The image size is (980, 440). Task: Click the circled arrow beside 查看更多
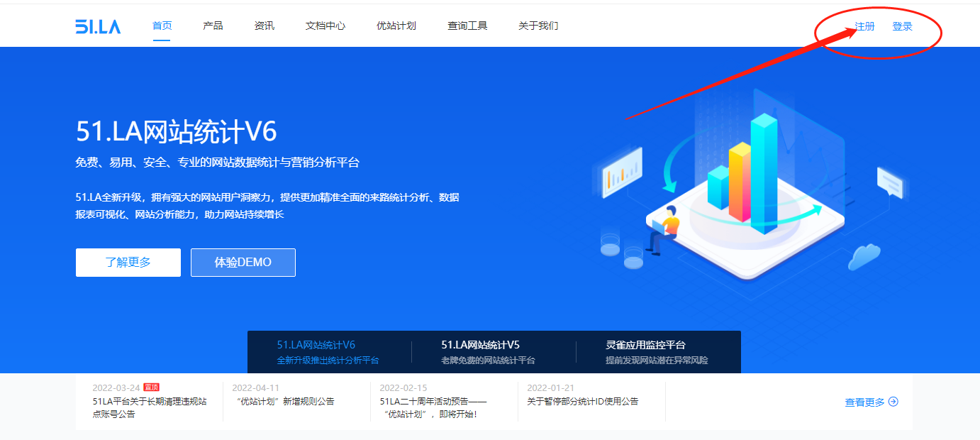click(x=893, y=402)
